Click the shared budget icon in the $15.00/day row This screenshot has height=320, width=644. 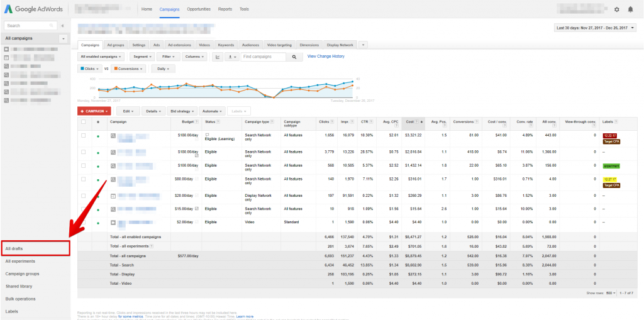tap(197, 209)
